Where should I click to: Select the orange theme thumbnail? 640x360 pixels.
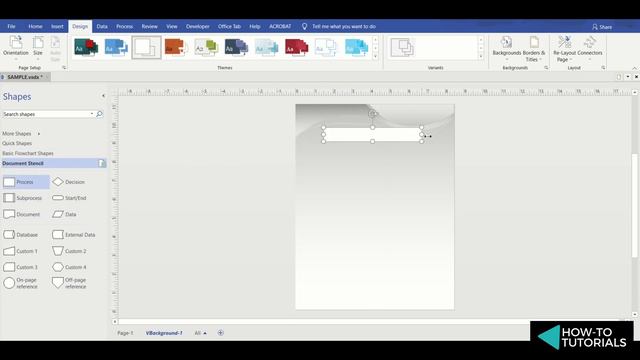176,47
